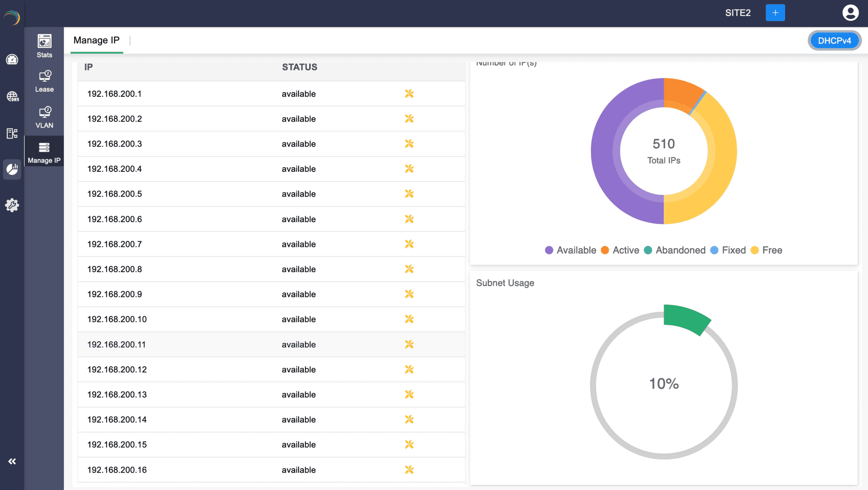868x490 pixels.
Task: Click the IP column header to sort
Action: point(89,66)
